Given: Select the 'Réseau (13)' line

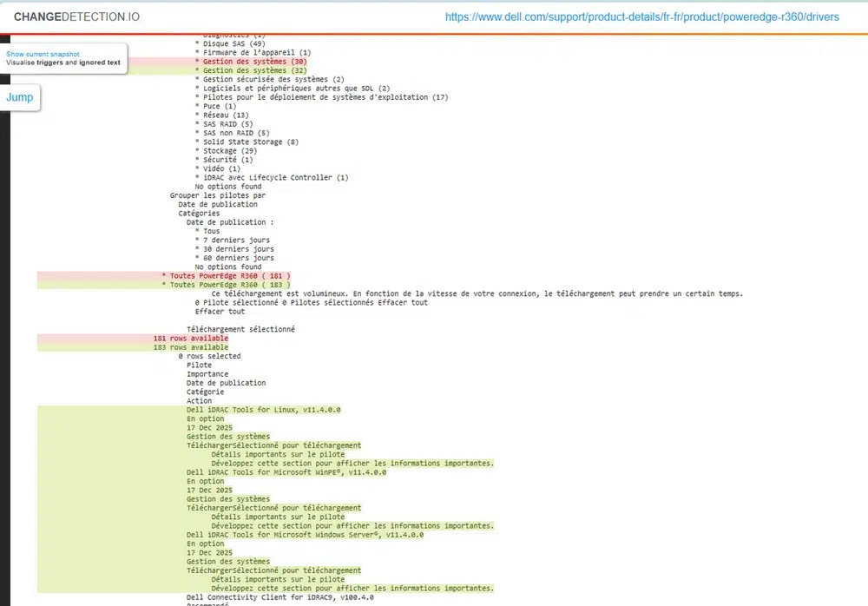Looking at the screenshot, I should [221, 115].
